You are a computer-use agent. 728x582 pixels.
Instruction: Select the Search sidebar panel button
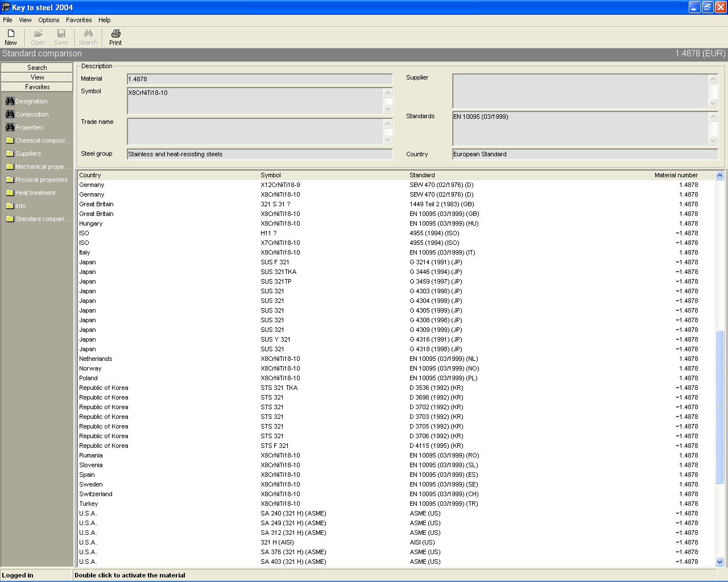[37, 68]
